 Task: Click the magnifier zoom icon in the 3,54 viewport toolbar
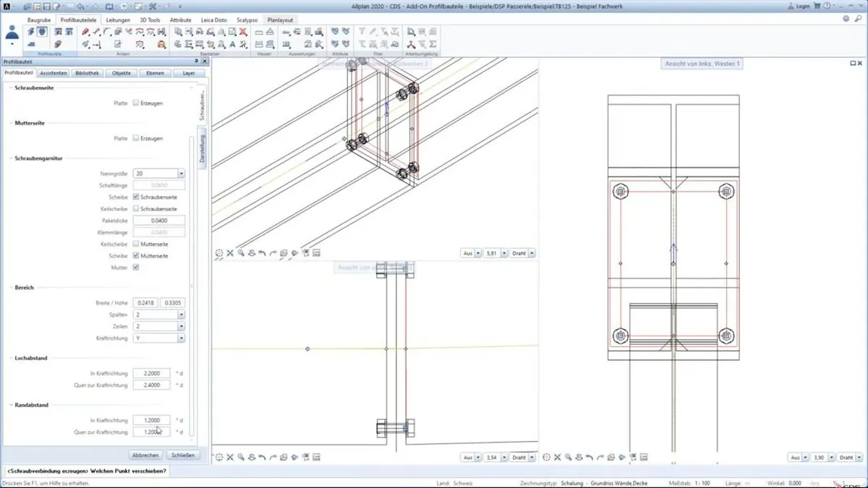241,458
